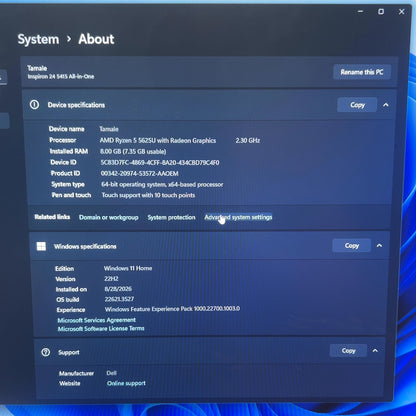This screenshot has height=416, width=416.
Task: Select the About breadcrumb heading
Action: pos(96,39)
